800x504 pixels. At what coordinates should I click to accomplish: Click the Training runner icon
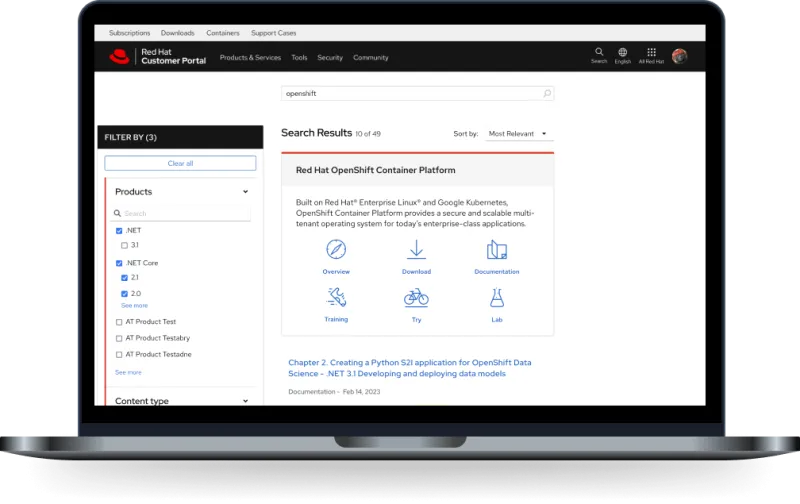click(x=336, y=297)
